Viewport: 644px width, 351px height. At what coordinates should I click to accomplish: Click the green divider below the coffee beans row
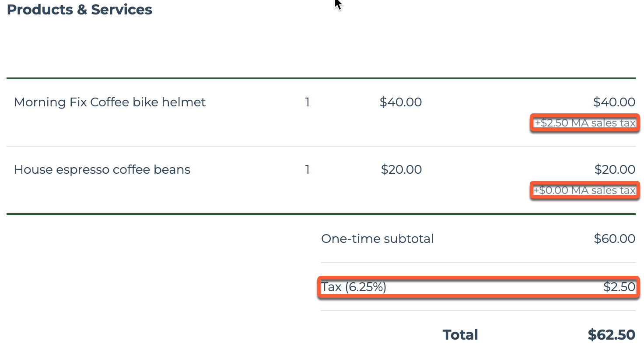click(321, 214)
